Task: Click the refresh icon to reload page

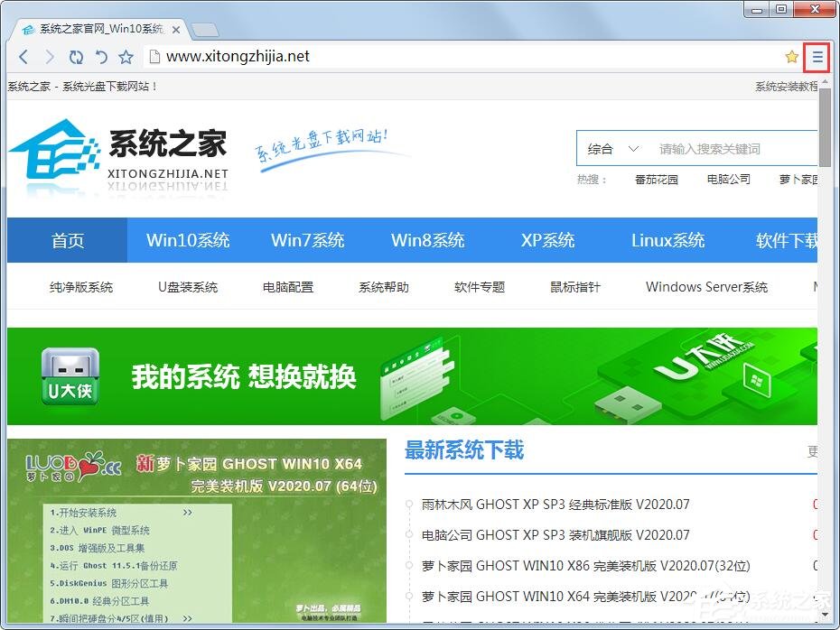Action: pyautogui.click(x=76, y=56)
